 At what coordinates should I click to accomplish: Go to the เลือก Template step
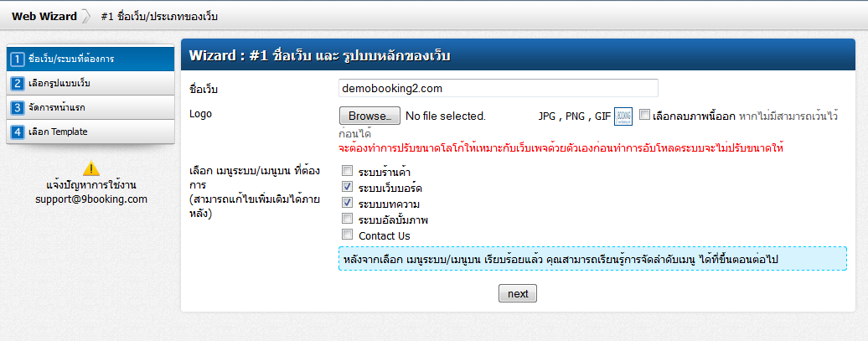(90, 132)
